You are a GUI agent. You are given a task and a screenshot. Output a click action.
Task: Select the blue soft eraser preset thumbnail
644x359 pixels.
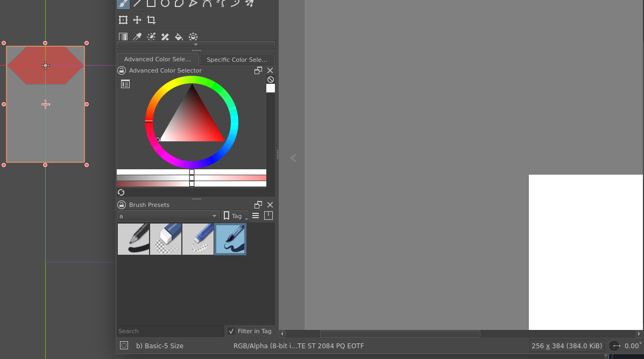[198, 239]
